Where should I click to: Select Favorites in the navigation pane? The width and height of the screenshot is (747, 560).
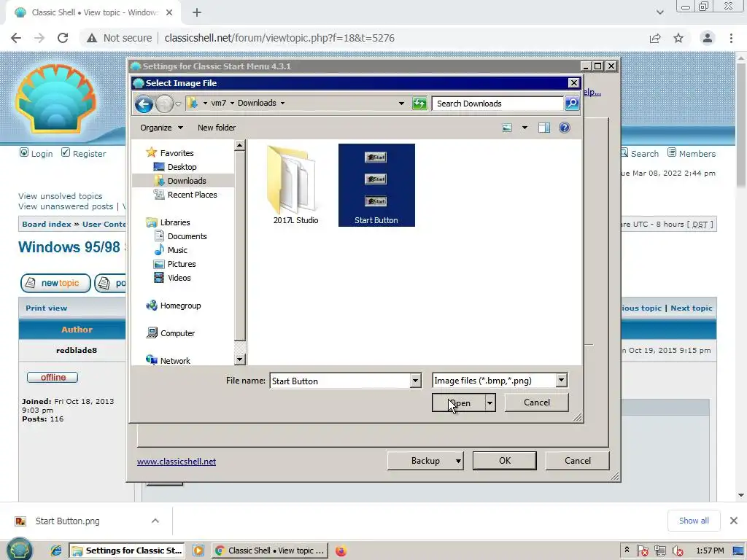pos(177,153)
